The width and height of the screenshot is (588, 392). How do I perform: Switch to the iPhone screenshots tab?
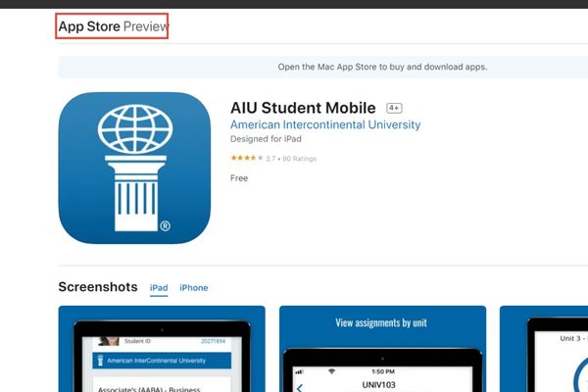point(193,288)
